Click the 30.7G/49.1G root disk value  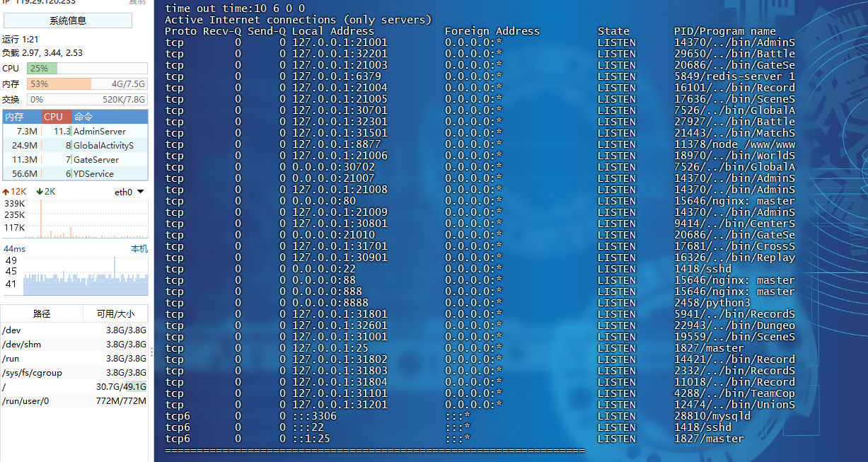(121, 386)
